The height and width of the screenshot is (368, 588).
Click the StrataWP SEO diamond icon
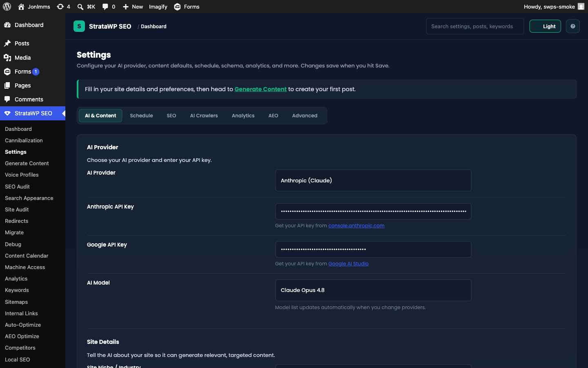[7, 113]
